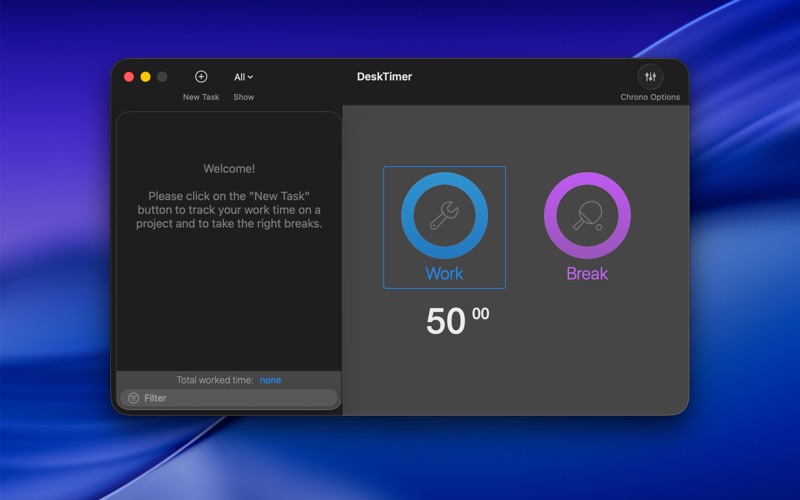Click the filter icon in search field
The width and height of the screenshot is (800, 500).
[x=134, y=398]
